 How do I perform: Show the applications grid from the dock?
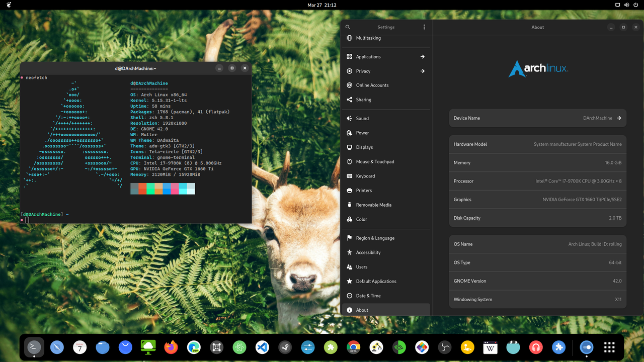[609, 347]
